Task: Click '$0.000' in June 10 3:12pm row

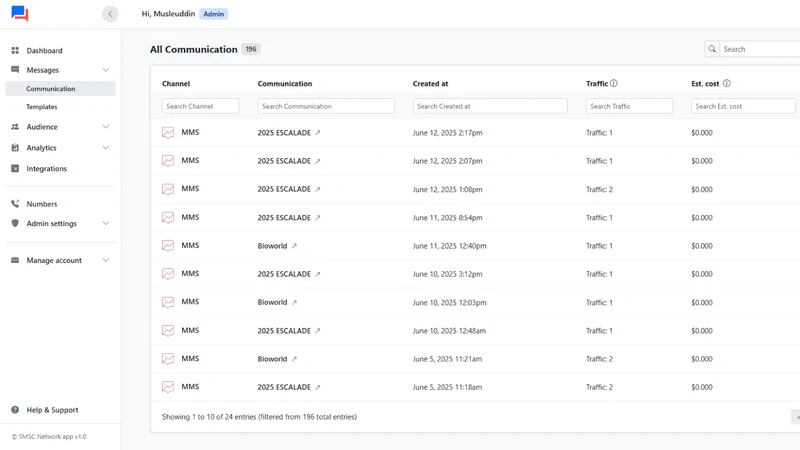Action: (x=702, y=274)
